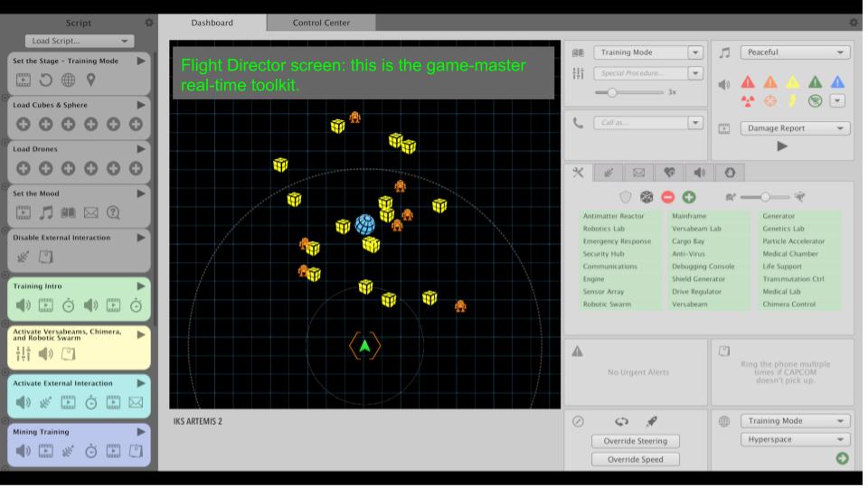The height and width of the screenshot is (488, 868).
Task: Expand more alert sounds dropdown arrow
Action: [x=837, y=101]
